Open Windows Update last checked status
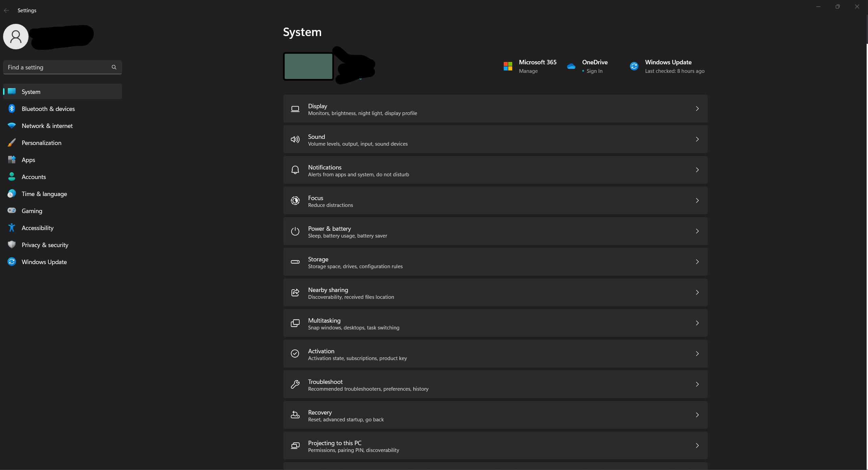This screenshot has width=868, height=470. click(674, 71)
